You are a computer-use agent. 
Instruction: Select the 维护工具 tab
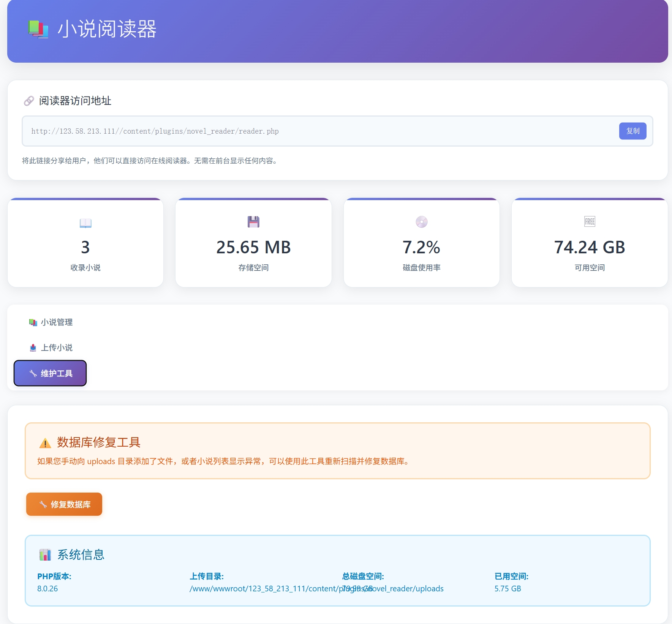51,373
